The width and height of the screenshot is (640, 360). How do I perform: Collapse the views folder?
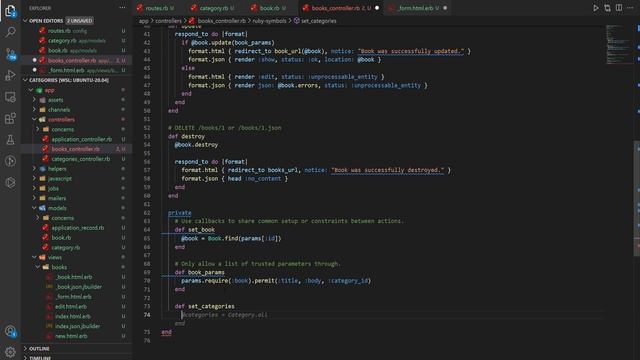[35, 257]
